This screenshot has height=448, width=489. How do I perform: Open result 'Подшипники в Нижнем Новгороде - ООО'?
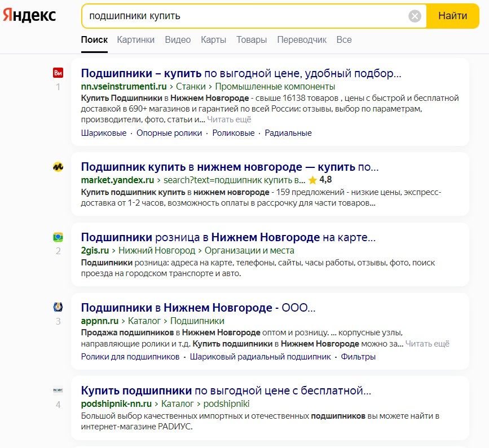(x=199, y=308)
